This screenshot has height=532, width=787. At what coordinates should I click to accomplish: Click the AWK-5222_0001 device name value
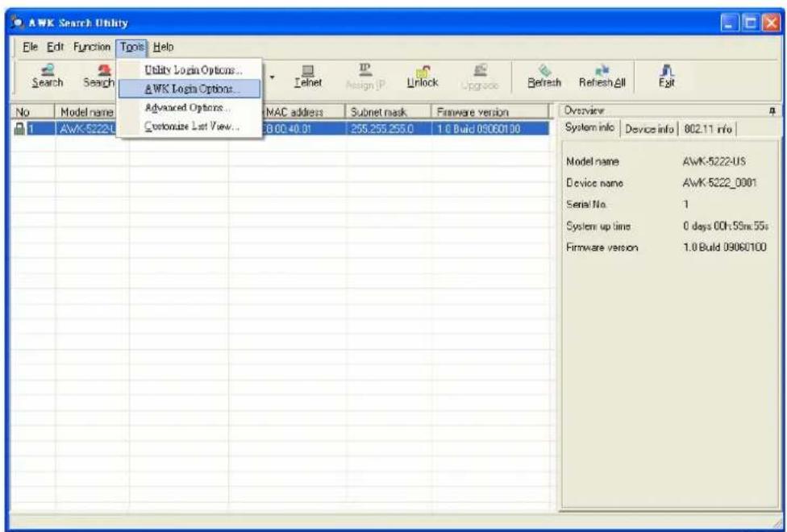(718, 183)
